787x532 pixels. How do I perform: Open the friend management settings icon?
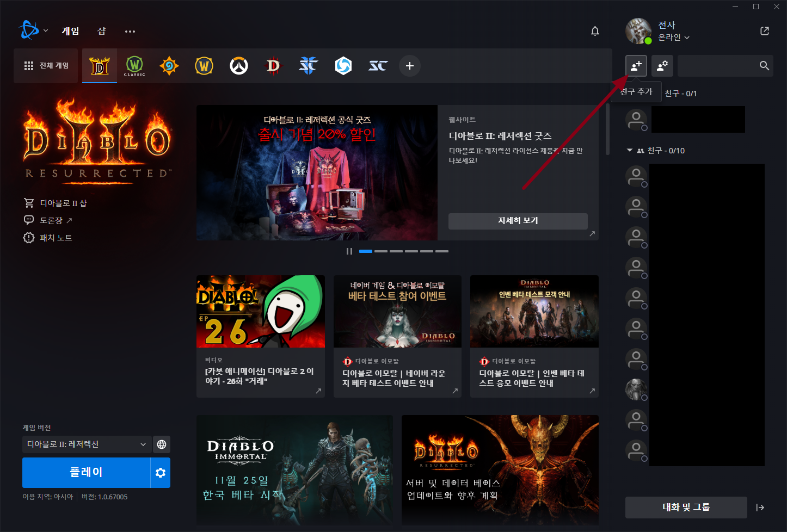click(x=662, y=66)
